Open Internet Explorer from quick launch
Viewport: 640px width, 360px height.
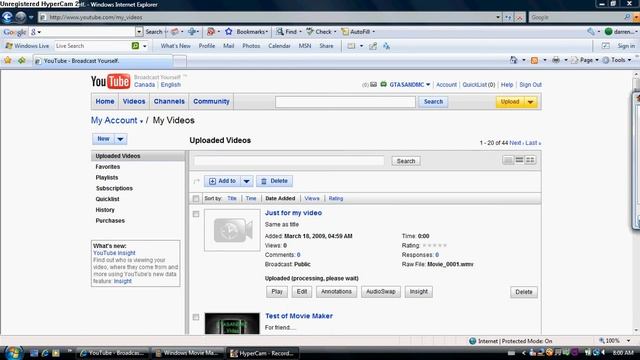click(45, 353)
